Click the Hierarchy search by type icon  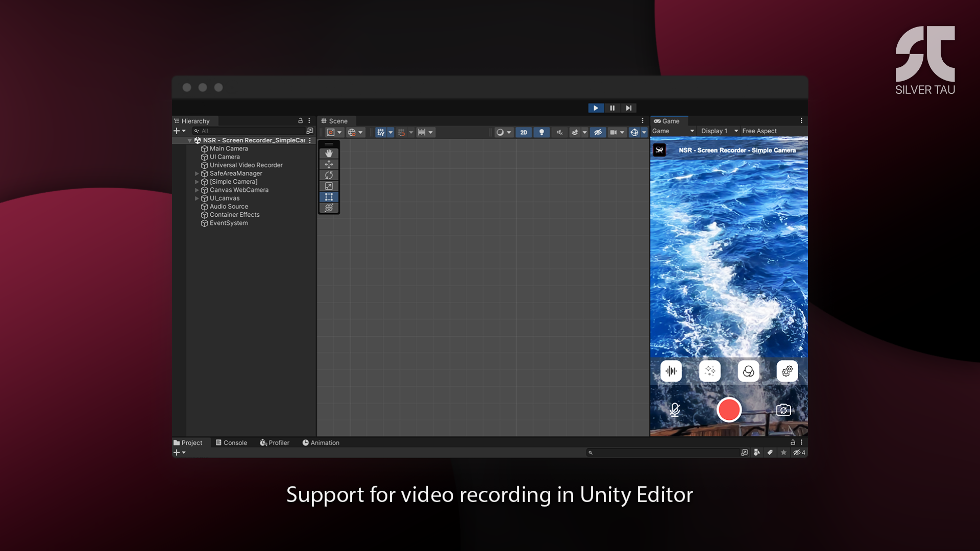(x=309, y=131)
